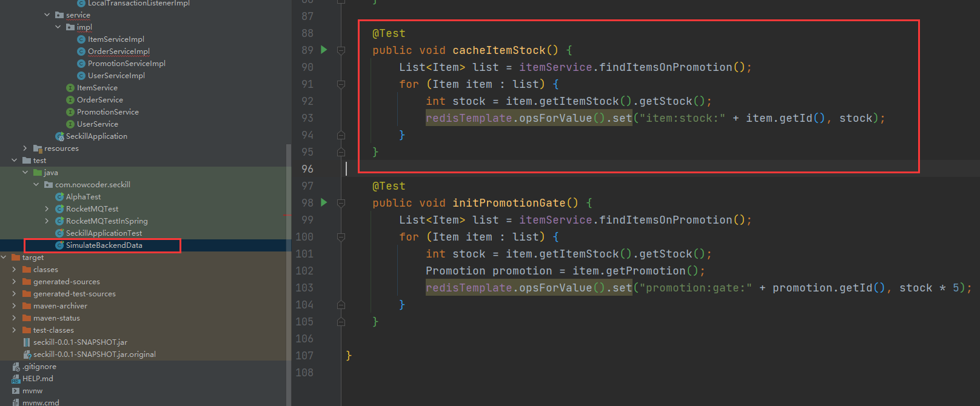Click the OrderService interface icon

[70, 100]
